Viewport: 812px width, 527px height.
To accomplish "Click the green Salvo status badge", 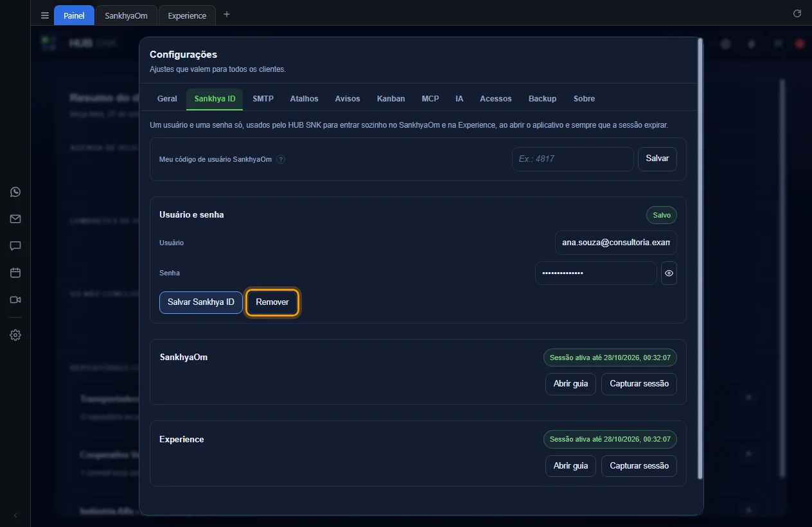I will 662,215.
